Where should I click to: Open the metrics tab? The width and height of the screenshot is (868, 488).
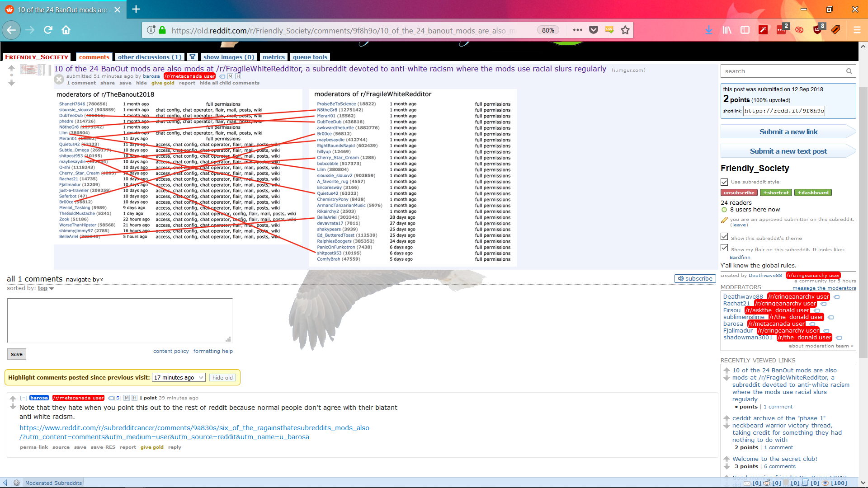pyautogui.click(x=274, y=57)
